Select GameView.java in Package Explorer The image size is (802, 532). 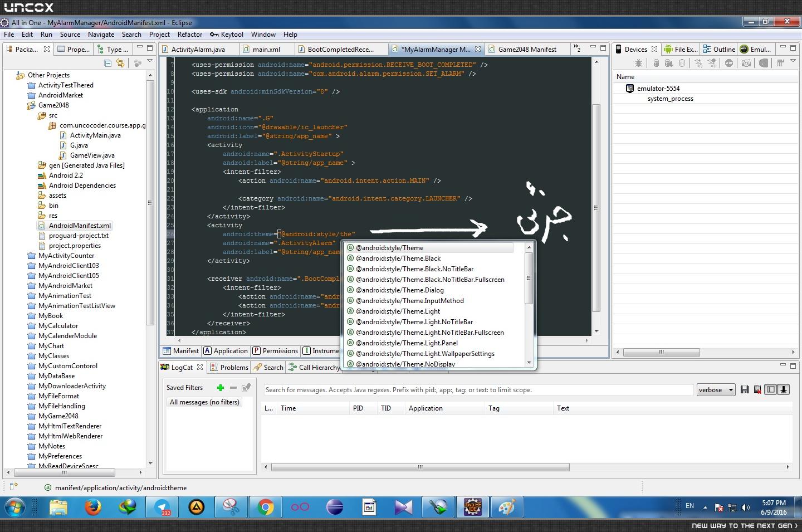92,155
